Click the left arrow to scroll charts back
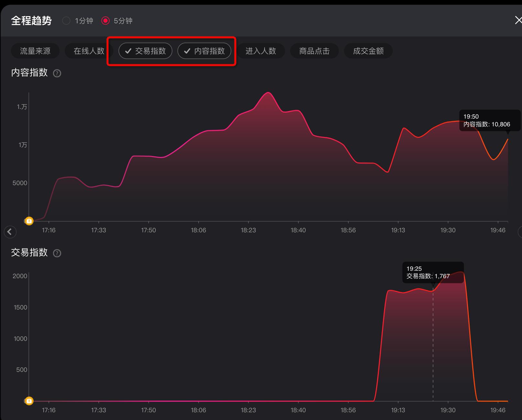 tap(10, 232)
